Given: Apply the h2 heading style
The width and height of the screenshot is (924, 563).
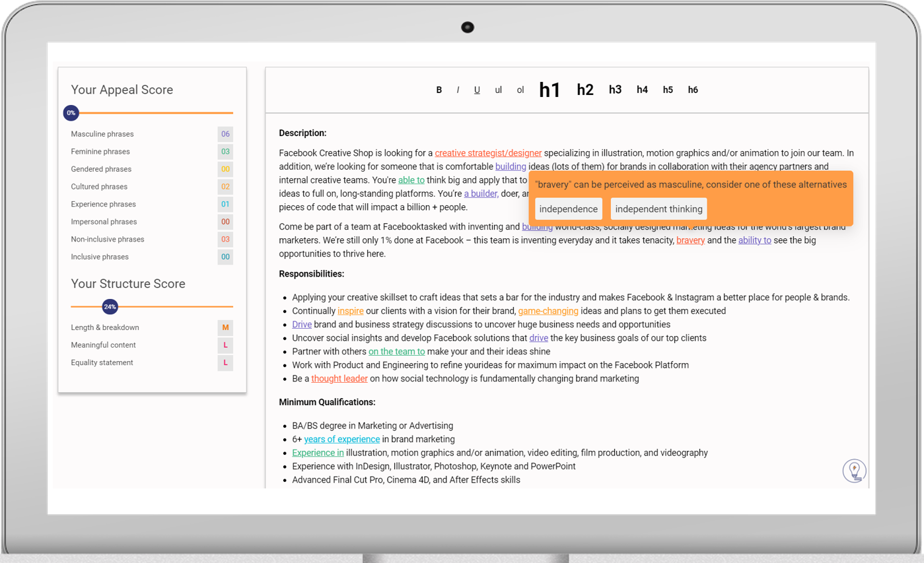Looking at the screenshot, I should pyautogui.click(x=585, y=90).
